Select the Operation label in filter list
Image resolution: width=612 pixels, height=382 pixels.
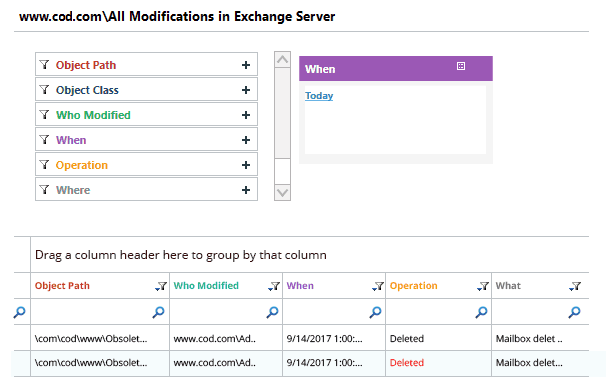point(82,165)
